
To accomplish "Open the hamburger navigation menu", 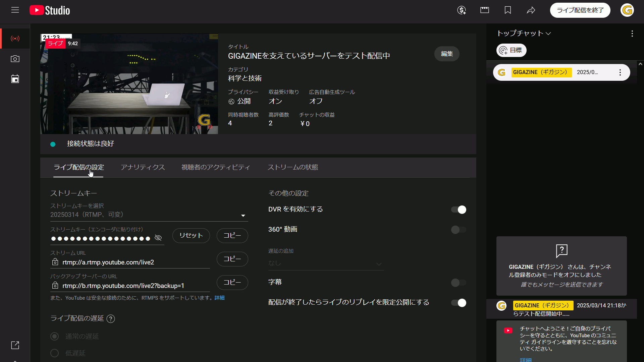I will 15,10.
